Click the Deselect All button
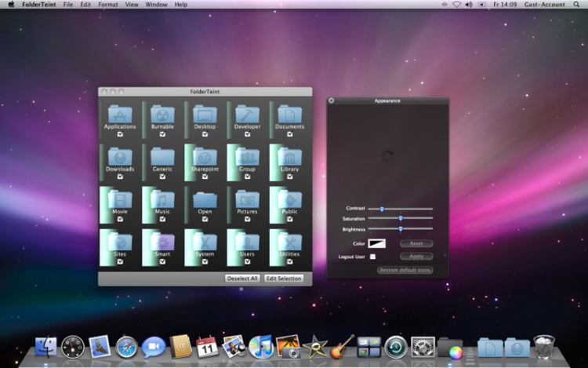The width and height of the screenshot is (588, 368). pyautogui.click(x=242, y=279)
